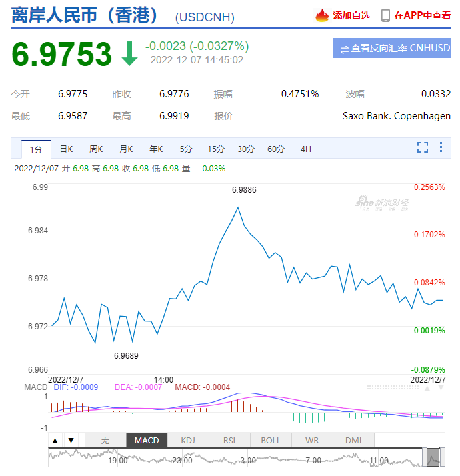Screen dimensions: 460x476
Task: Click the 19:00 mark on overview timeline
Action: [118, 461]
